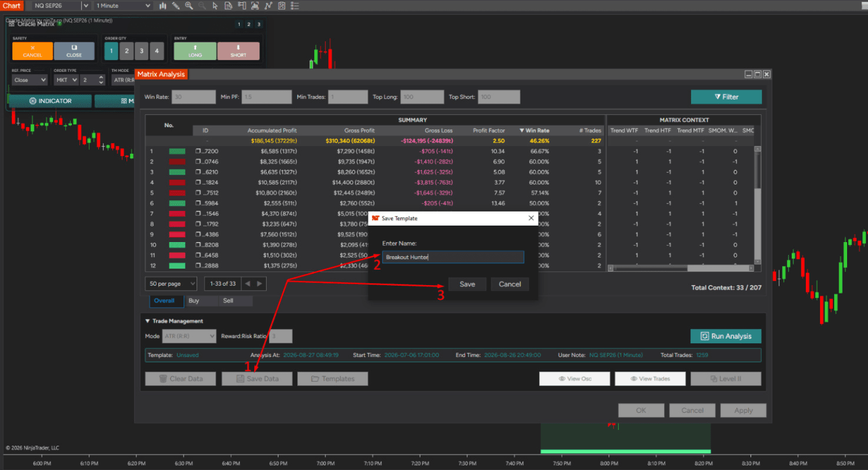
Task: Open the Indicators icon in chart toolbar
Action: (x=268, y=6)
